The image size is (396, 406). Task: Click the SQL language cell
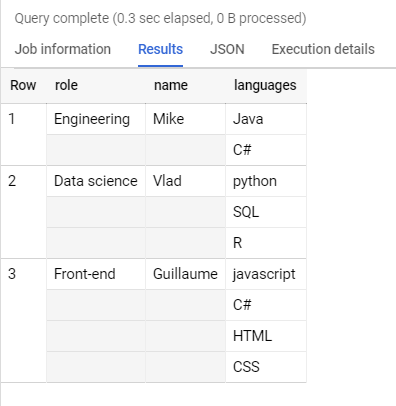266,212
